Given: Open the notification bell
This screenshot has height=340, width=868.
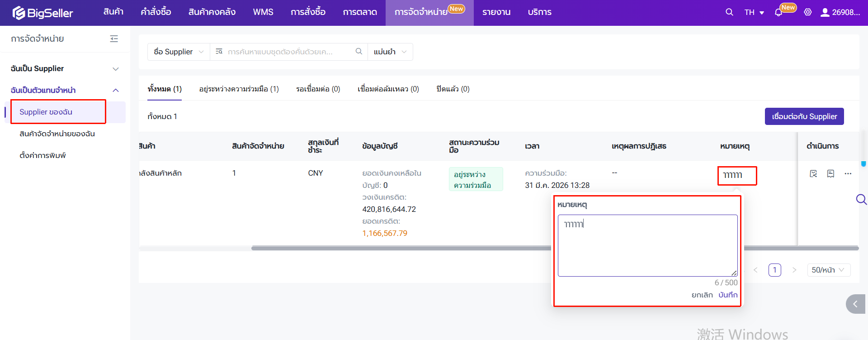Looking at the screenshot, I should pos(778,13).
